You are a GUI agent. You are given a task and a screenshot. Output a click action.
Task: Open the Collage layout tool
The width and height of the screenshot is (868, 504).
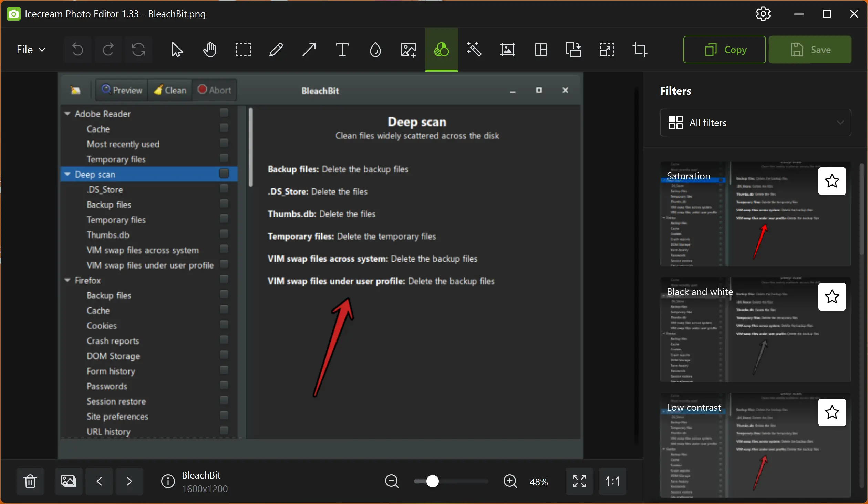[x=541, y=50]
